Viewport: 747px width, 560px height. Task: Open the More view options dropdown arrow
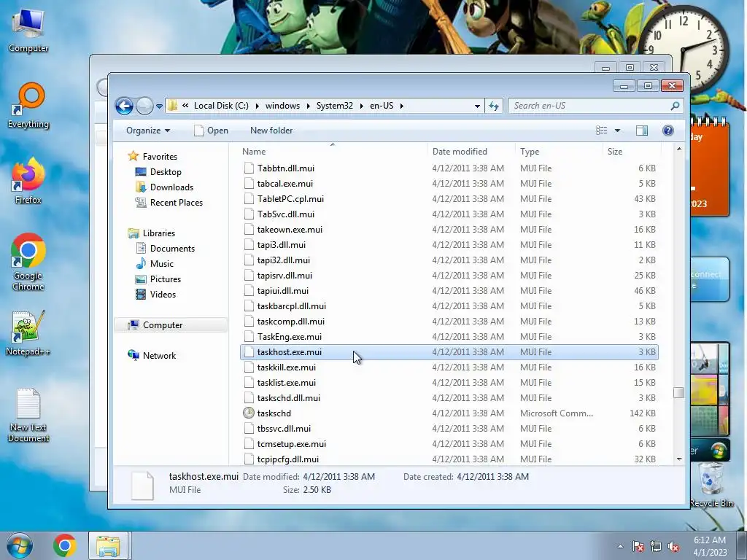[617, 131]
